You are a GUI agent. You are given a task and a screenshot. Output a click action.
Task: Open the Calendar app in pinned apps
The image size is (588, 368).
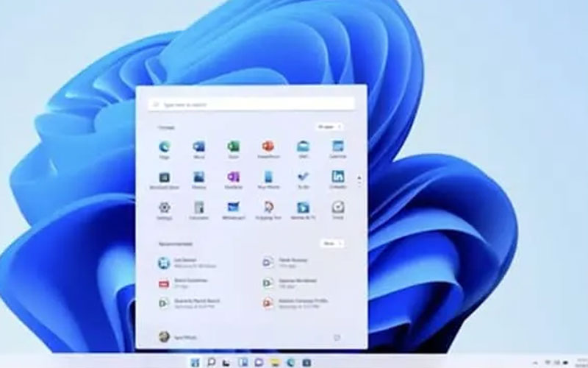point(338,149)
